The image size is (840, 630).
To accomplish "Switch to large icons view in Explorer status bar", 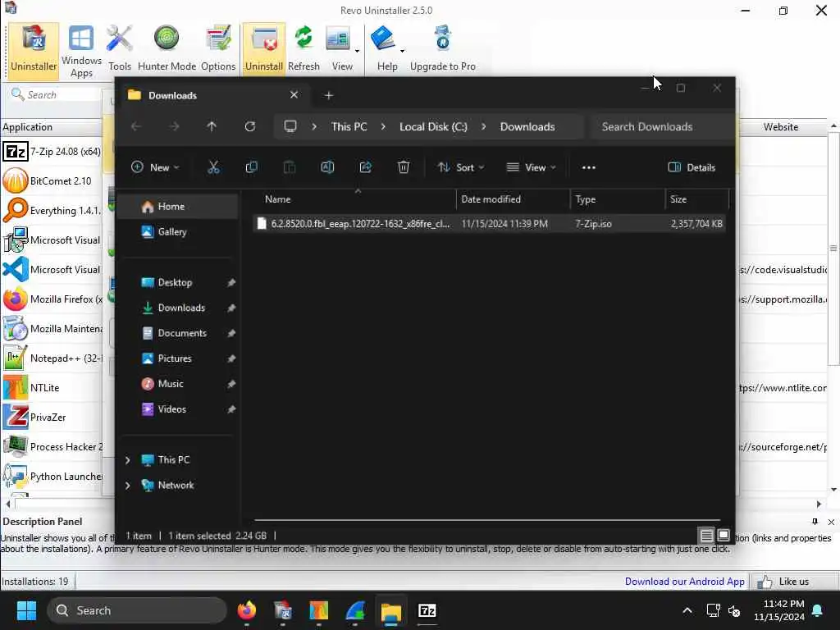I will tap(724, 535).
